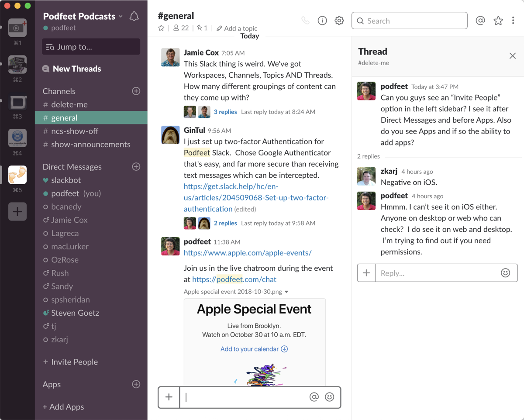Open podfeet.com/chat link
This screenshot has width=524, height=420.
(x=234, y=279)
